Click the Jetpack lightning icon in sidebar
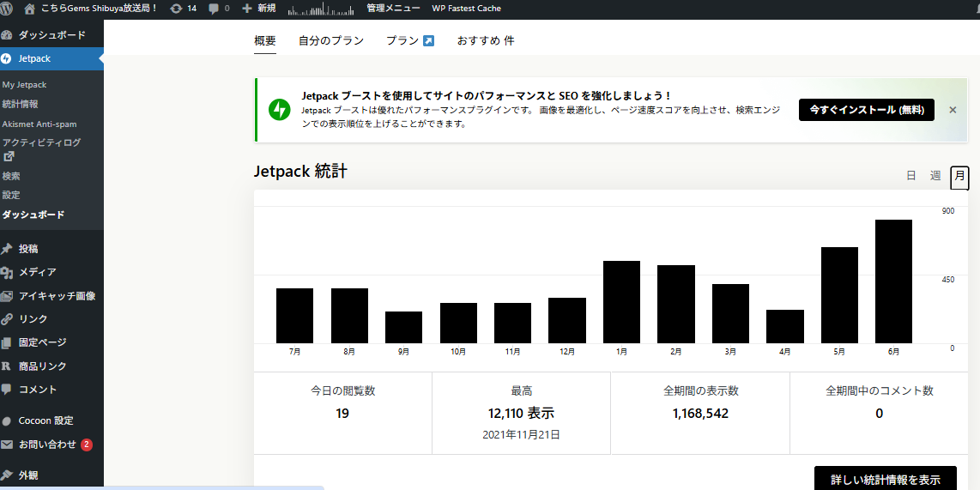The image size is (980, 490). point(6,58)
